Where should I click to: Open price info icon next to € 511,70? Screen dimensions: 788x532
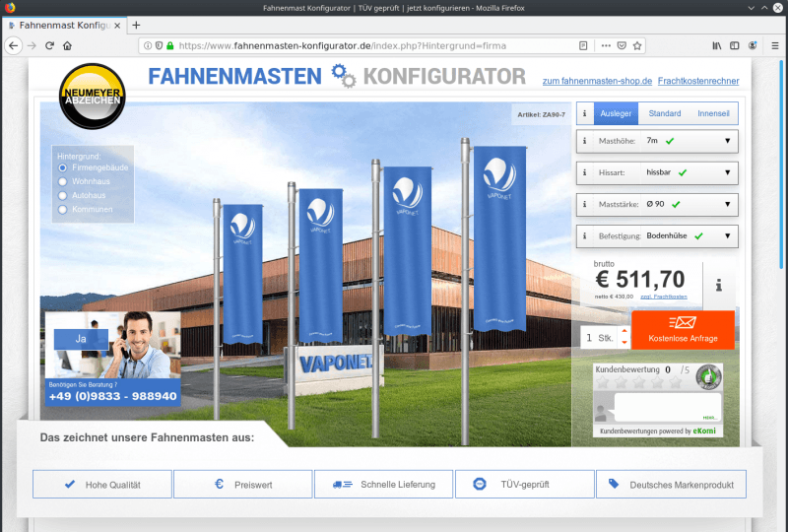click(719, 285)
